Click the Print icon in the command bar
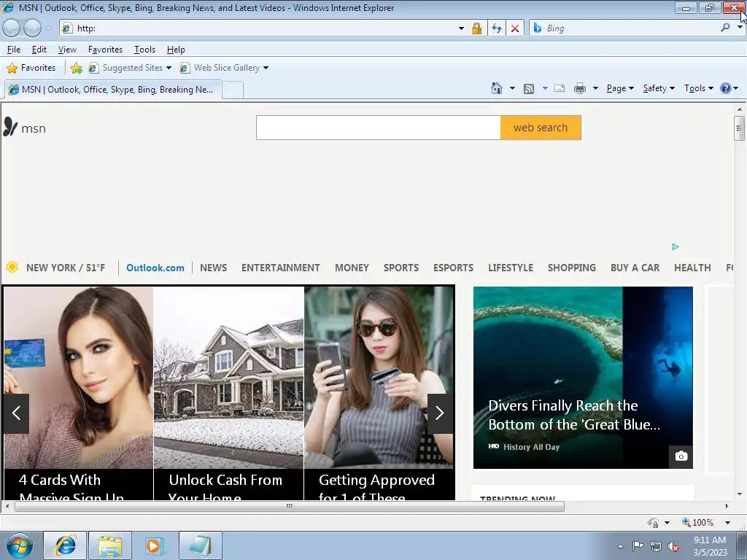This screenshot has height=560, width=747. click(580, 88)
